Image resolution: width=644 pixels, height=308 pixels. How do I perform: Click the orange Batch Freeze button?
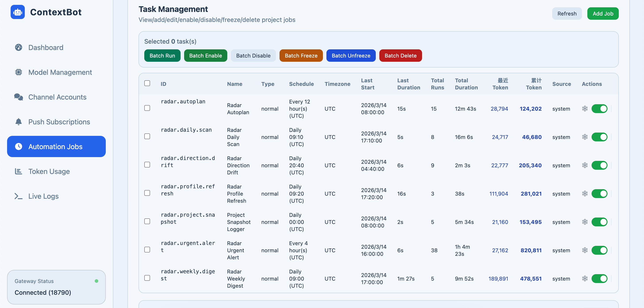[x=301, y=56]
